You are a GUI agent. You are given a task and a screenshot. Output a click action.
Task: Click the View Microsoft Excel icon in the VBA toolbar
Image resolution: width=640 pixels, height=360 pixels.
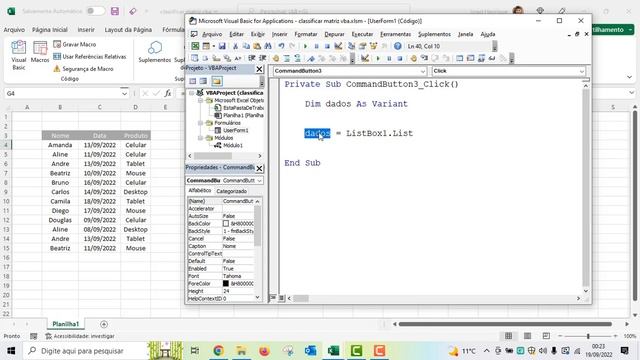click(196, 46)
